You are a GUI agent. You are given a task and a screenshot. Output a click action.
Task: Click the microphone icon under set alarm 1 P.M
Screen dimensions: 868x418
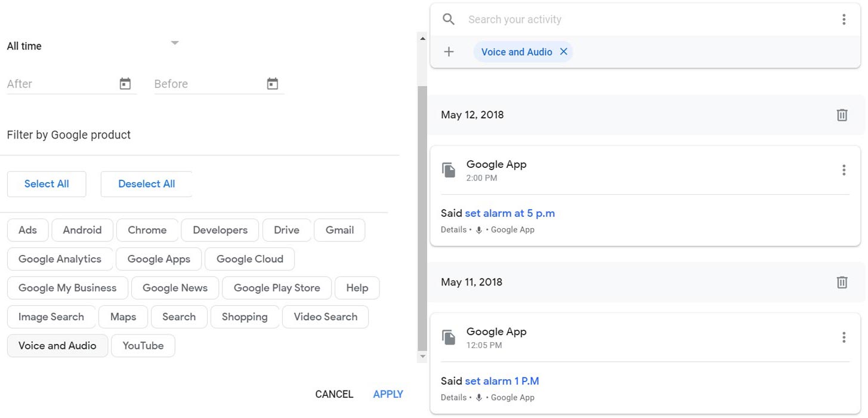pyautogui.click(x=478, y=398)
